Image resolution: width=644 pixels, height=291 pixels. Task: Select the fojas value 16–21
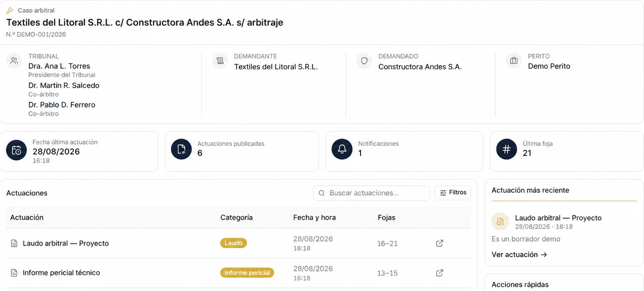click(387, 243)
